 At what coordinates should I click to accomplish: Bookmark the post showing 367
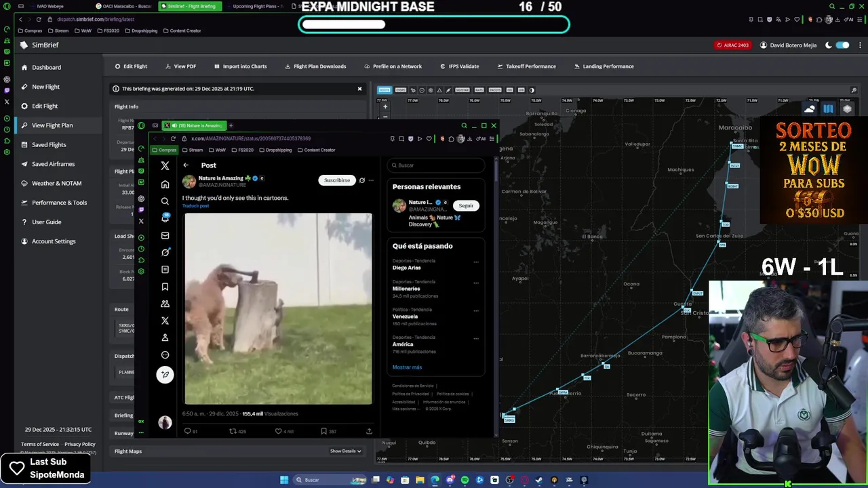point(328,431)
